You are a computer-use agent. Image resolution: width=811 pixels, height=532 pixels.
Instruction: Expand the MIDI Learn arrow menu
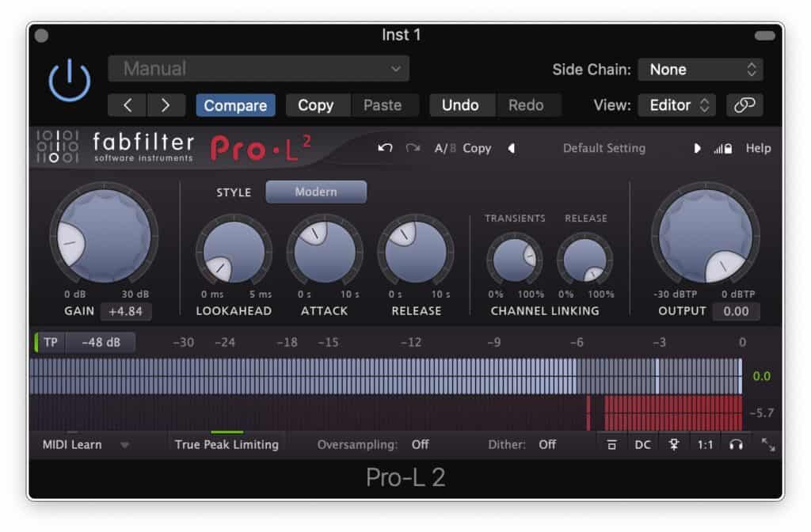click(x=124, y=445)
